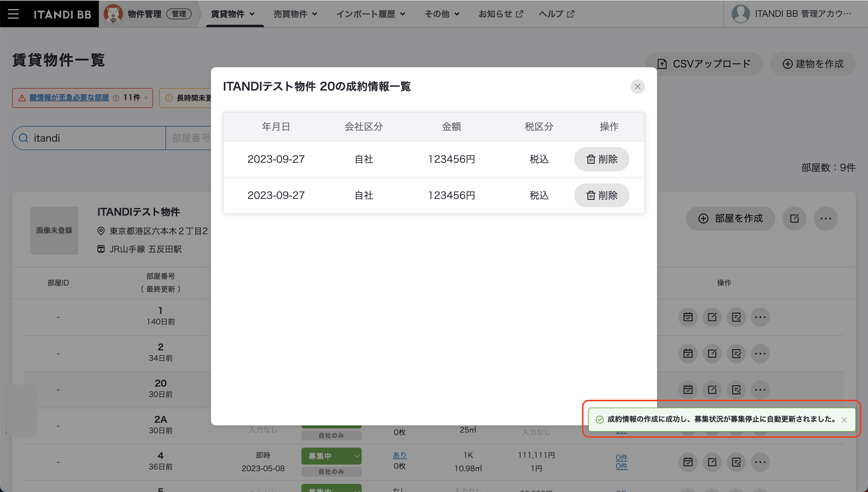Click edit icon for room 1
Viewport: 868px width, 492px height.
coord(712,317)
